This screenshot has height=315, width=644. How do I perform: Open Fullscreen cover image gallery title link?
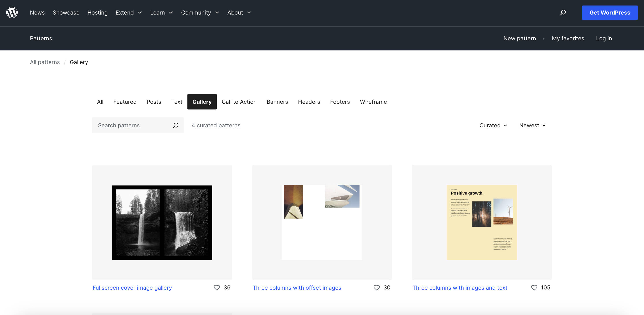tap(132, 287)
